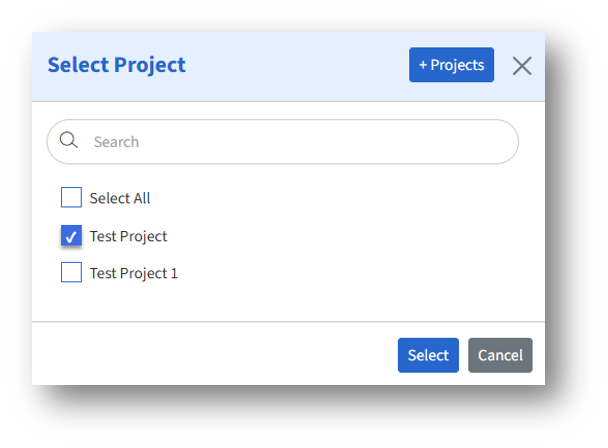Click the blue checkmark beside Test Project
Image resolution: width=608 pixels, height=448 pixels.
pyautogui.click(x=71, y=236)
